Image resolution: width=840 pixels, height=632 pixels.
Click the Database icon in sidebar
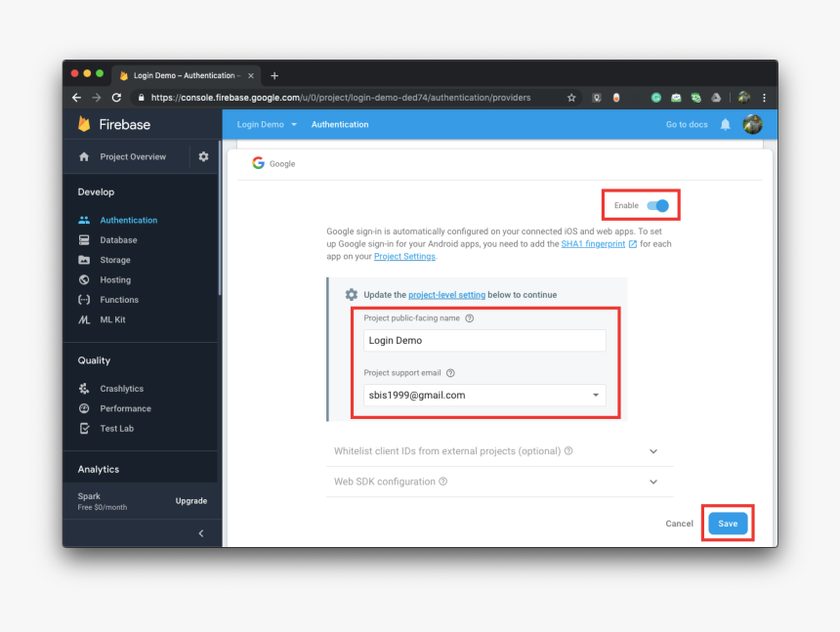point(84,240)
